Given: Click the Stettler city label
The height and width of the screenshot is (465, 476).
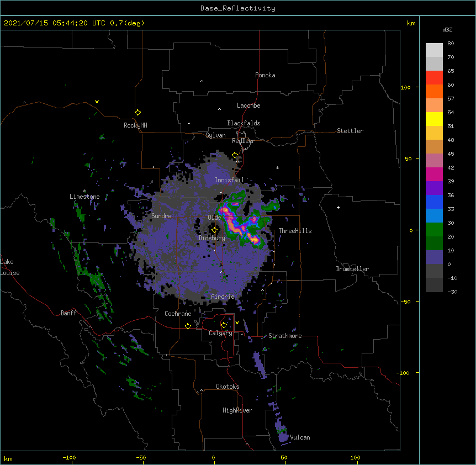Looking at the screenshot, I should coord(350,131).
